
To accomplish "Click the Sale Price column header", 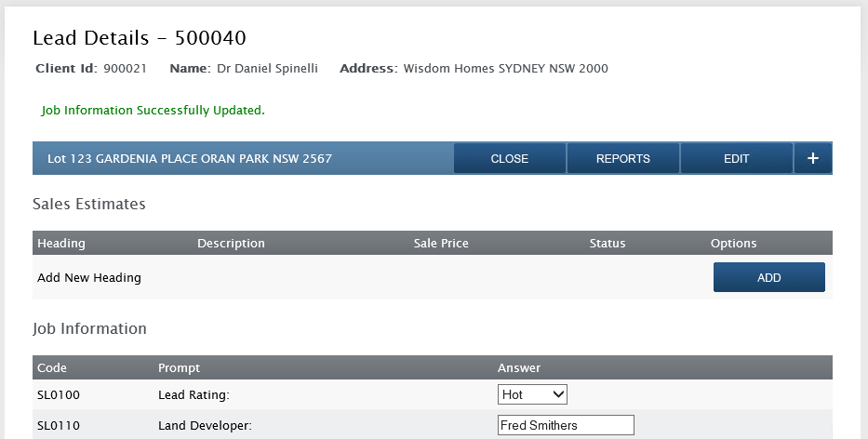I will tap(441, 243).
